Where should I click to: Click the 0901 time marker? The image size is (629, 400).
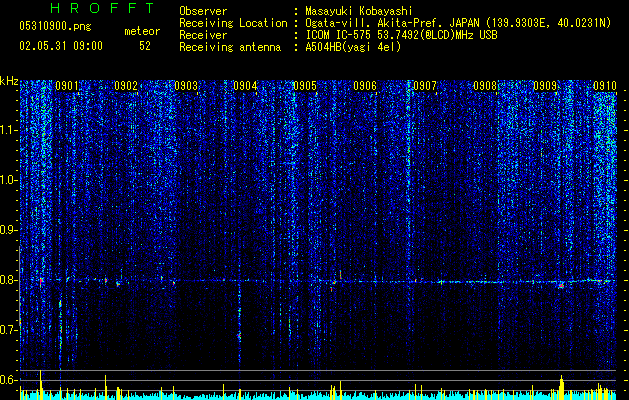click(67, 86)
